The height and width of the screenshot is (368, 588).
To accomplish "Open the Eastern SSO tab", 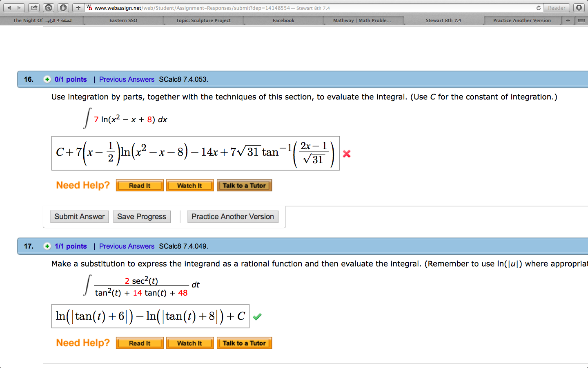I will tap(123, 20).
